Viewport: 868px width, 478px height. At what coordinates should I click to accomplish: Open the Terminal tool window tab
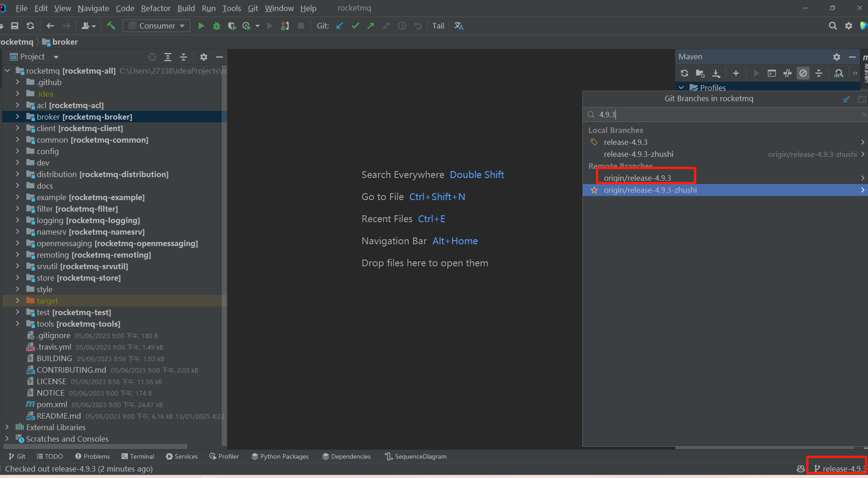pyautogui.click(x=138, y=456)
